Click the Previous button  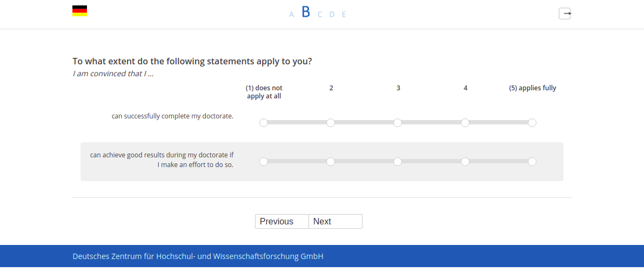coord(282,222)
